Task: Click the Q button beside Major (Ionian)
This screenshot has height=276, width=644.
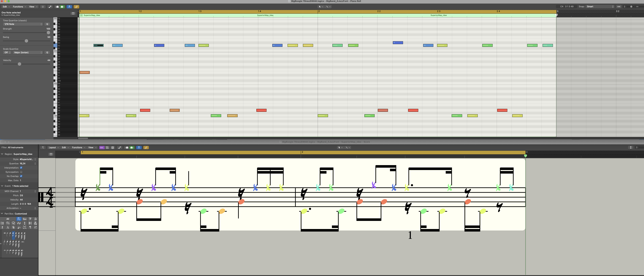Action: pos(47,53)
